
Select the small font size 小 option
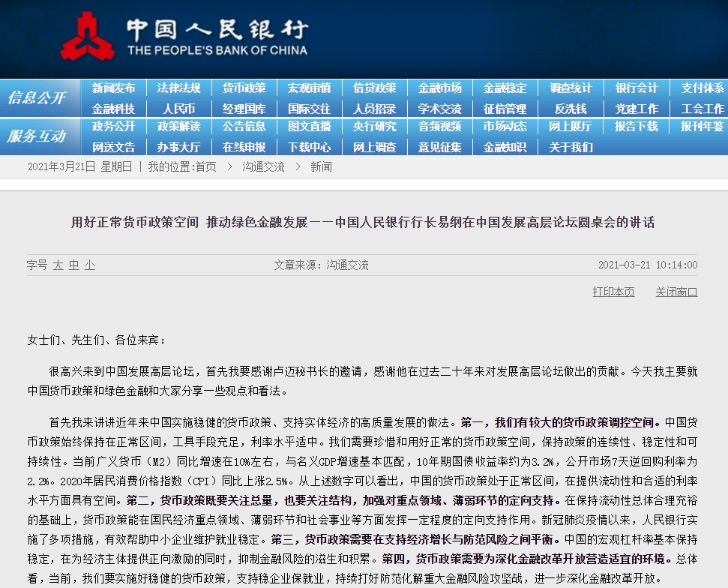tap(90, 265)
